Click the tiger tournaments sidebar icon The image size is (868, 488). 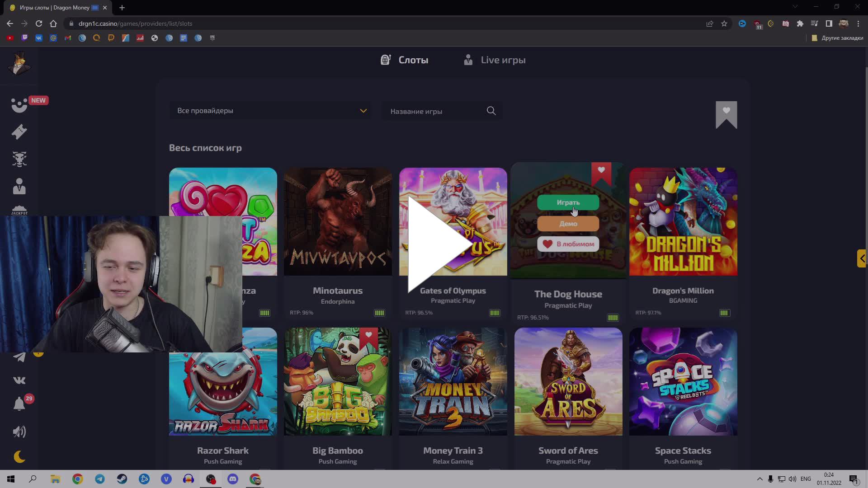(19, 159)
